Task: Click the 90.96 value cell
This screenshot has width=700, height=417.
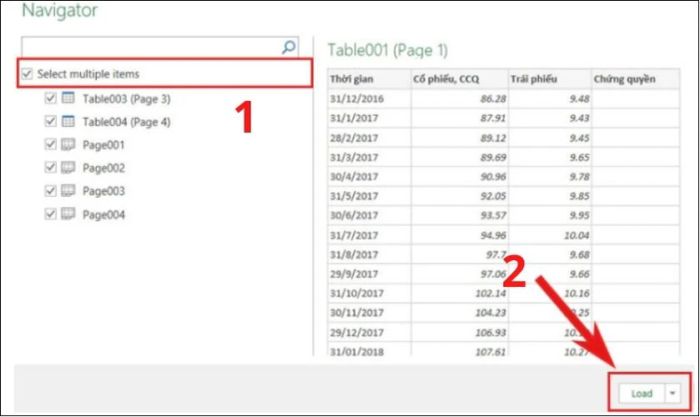Action: click(x=459, y=177)
